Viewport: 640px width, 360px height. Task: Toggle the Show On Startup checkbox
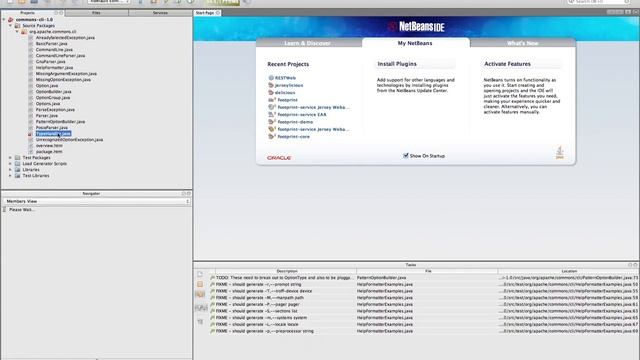[406, 156]
